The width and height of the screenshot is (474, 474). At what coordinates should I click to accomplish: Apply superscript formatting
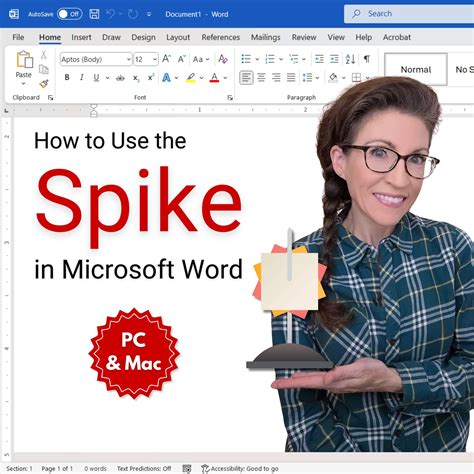[x=151, y=77]
